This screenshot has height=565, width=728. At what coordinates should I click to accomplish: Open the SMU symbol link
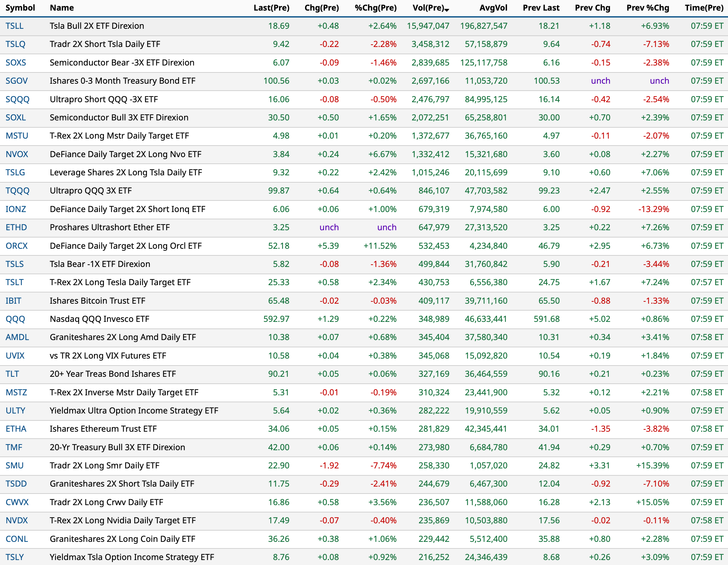pyautogui.click(x=14, y=466)
